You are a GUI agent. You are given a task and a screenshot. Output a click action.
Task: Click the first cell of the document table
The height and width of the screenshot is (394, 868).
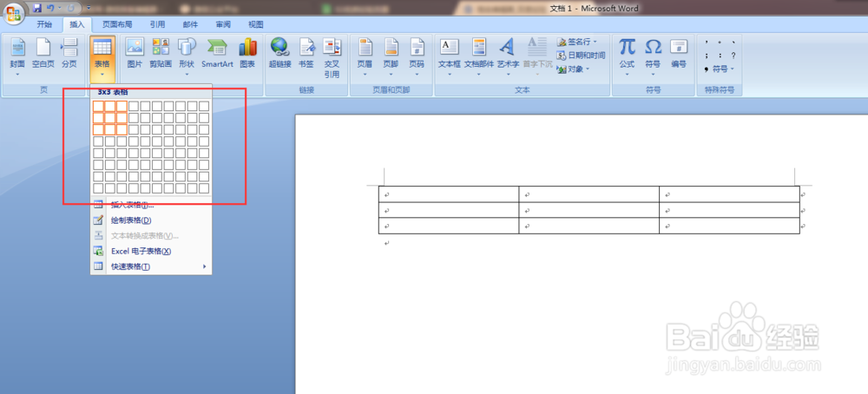449,194
